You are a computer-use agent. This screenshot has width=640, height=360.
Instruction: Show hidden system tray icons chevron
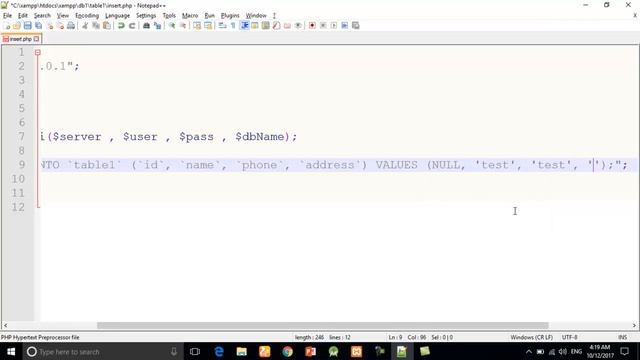pyautogui.click(x=529, y=351)
